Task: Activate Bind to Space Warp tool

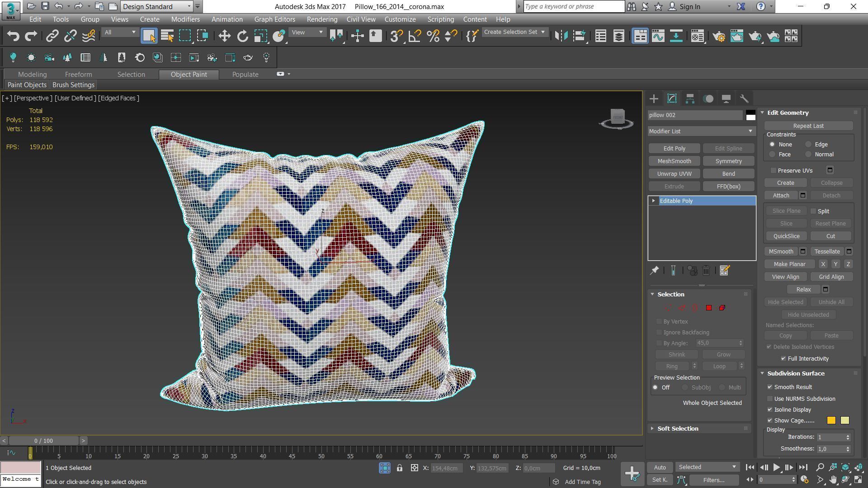Action: pyautogui.click(x=89, y=36)
